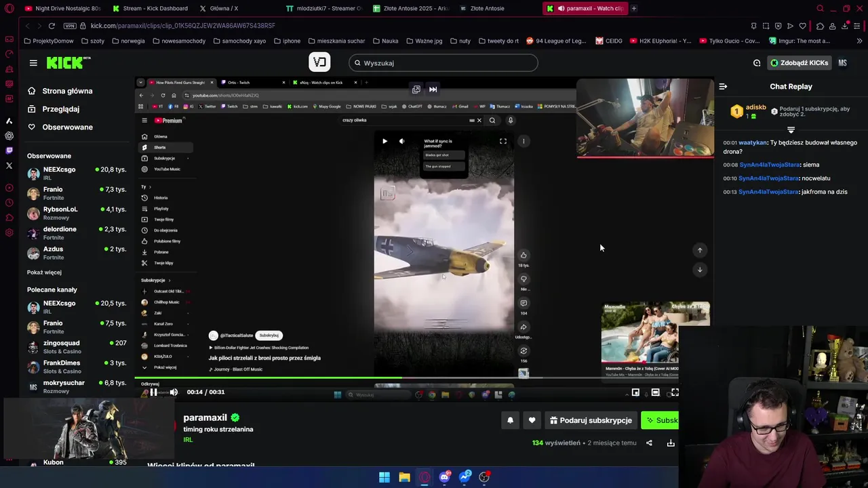Open X in the Opera sidebar

[9, 165]
